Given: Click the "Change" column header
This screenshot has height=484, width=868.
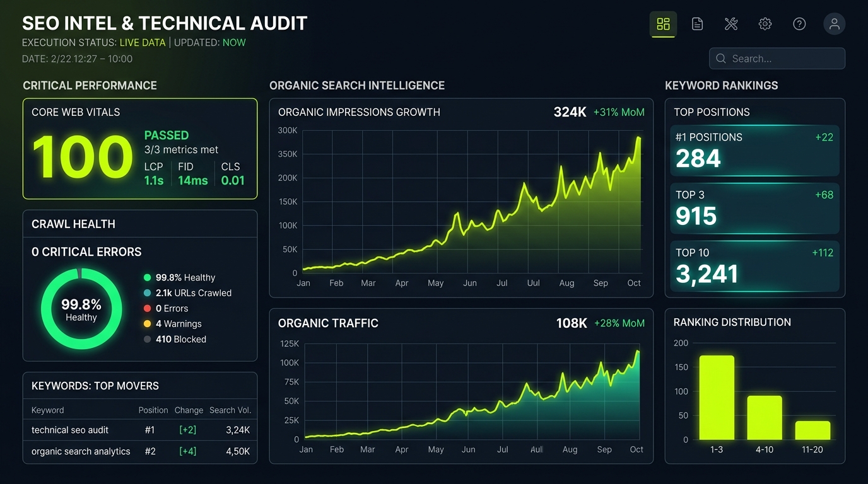Looking at the screenshot, I should (x=189, y=410).
